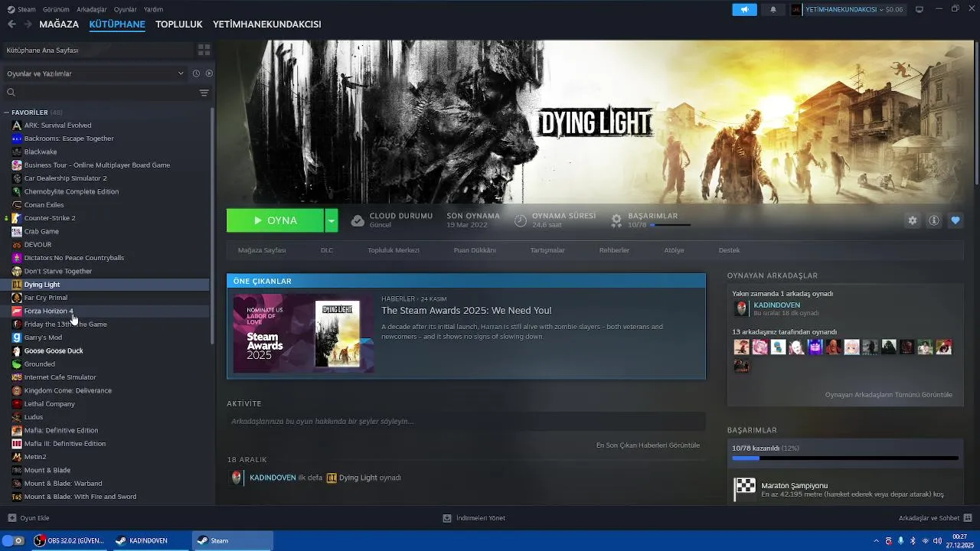
Task: Click the 12% achievement progress bar
Action: (844, 458)
